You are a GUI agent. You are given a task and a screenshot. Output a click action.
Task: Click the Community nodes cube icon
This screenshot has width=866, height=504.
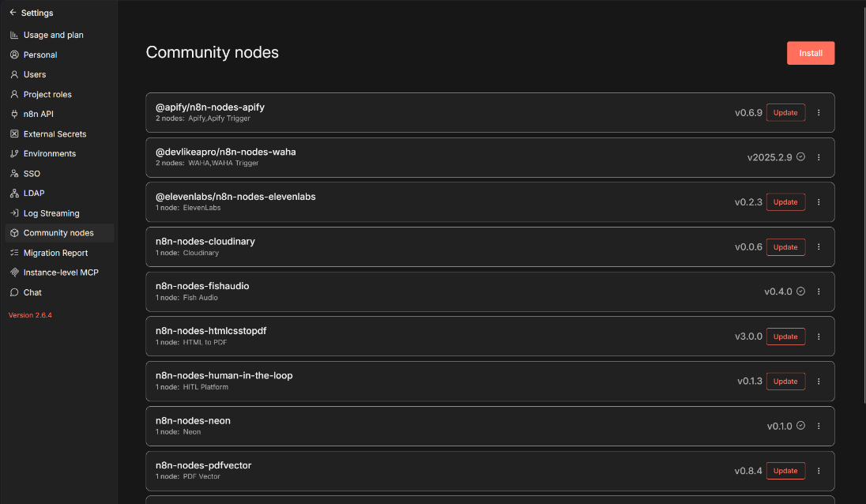click(x=14, y=233)
